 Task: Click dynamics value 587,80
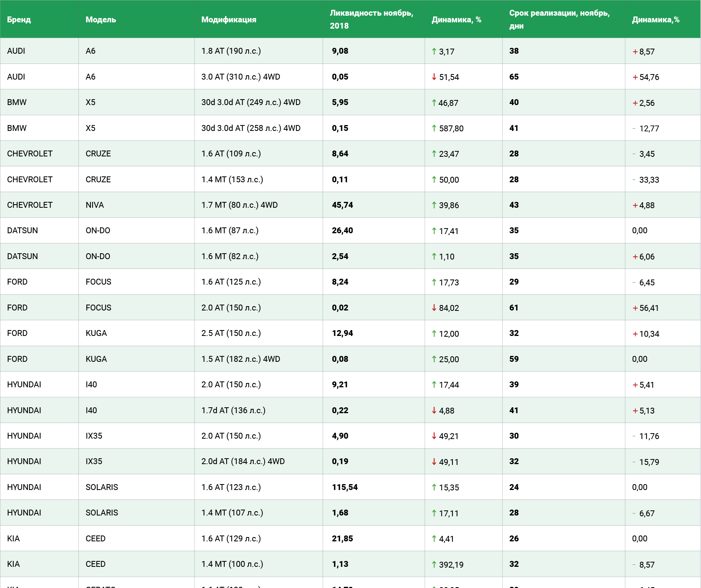[447, 129]
